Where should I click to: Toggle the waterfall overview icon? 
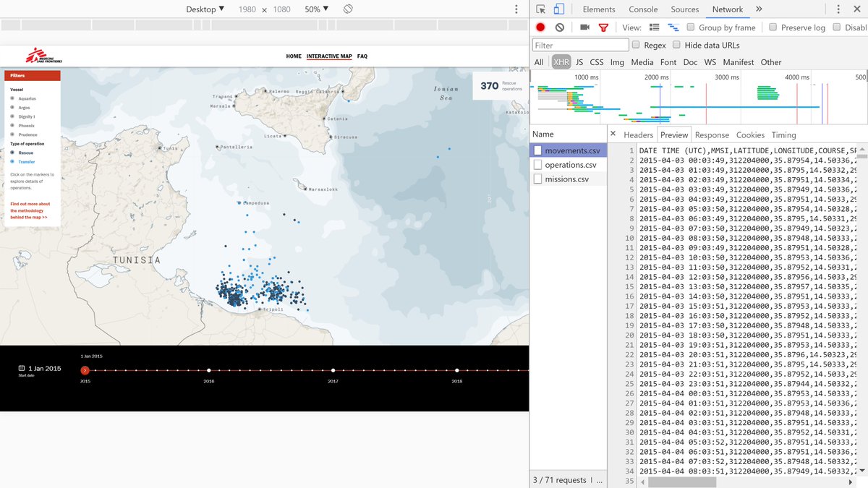[673, 27]
